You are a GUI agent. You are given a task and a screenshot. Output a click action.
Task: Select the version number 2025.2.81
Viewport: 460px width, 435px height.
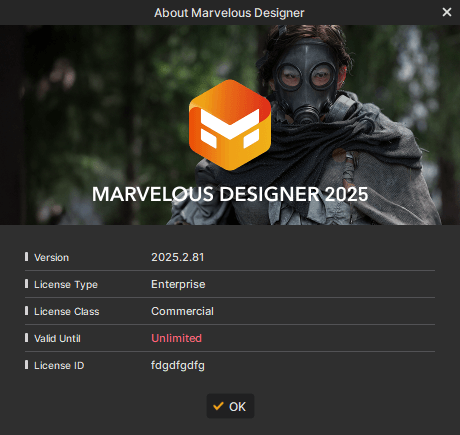click(x=178, y=257)
